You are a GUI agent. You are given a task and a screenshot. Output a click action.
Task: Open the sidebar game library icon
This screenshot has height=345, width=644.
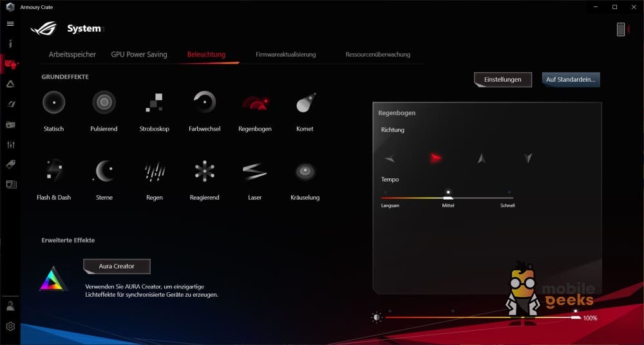click(11, 124)
